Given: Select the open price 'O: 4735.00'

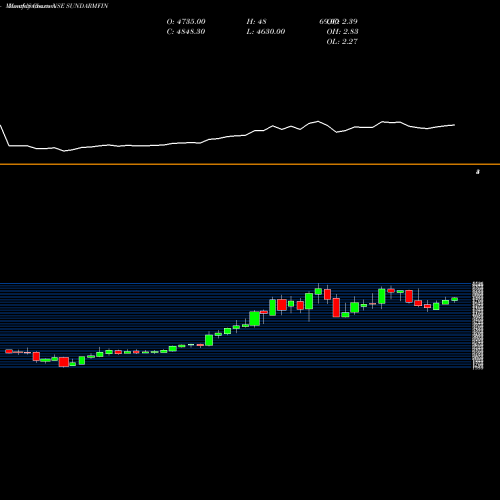Looking at the screenshot, I should point(186,22).
